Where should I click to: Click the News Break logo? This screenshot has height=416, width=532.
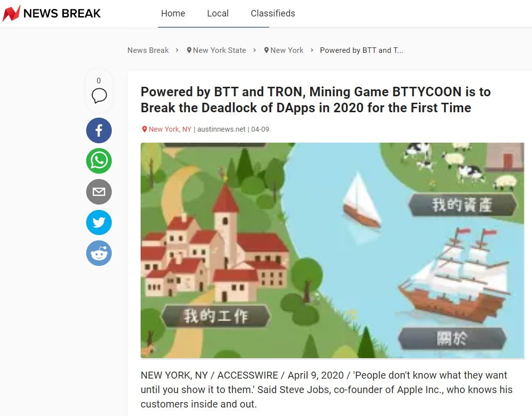pos(51,13)
